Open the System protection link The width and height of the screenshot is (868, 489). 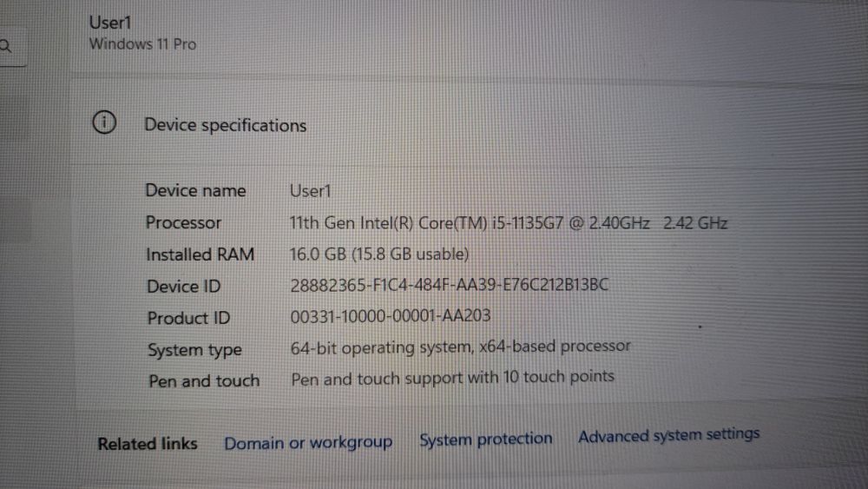(485, 439)
